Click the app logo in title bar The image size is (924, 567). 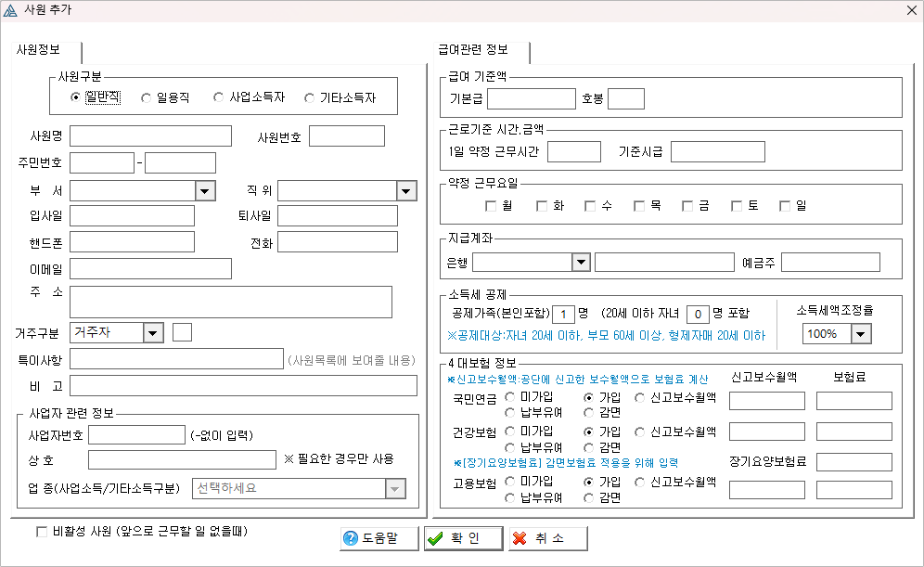coord(10,10)
